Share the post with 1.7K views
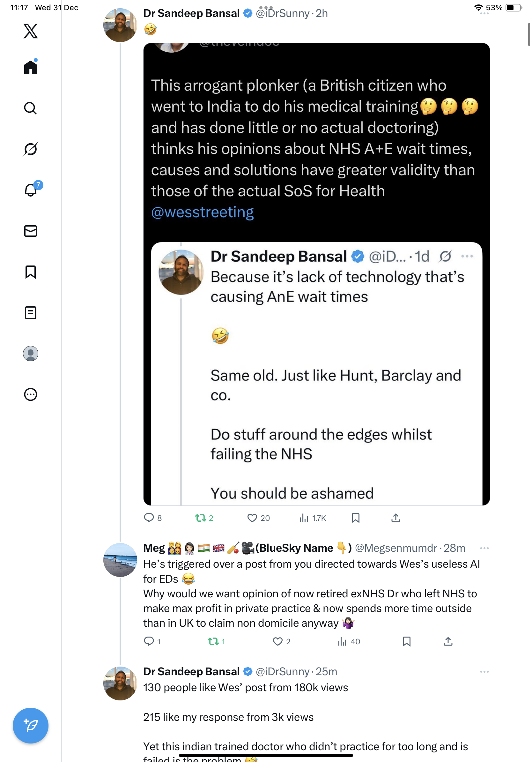This screenshot has width=532, height=762. pos(396,518)
